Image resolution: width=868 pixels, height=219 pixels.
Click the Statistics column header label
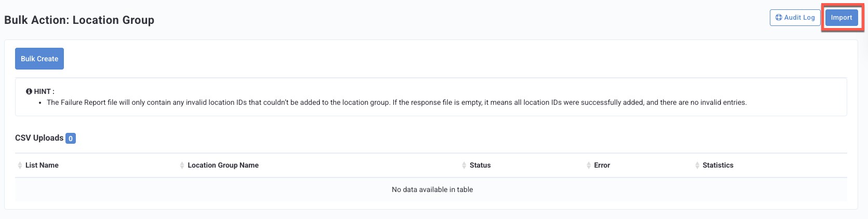[718, 166]
